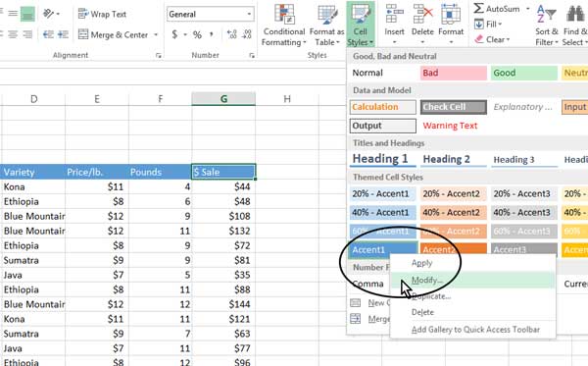Screen dimensions: 588x366
Task: Choose Modify... in context menu
Action: pos(426,280)
